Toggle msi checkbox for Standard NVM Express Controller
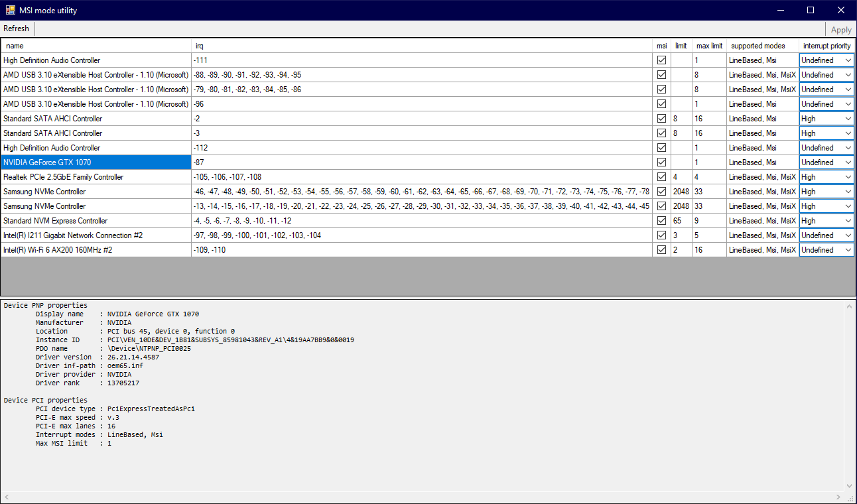Screen dimensions: 857x504 pos(661,221)
